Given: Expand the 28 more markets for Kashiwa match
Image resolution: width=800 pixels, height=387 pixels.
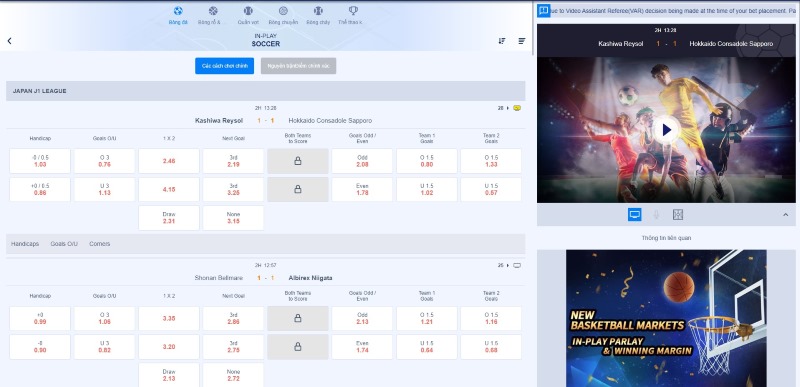Looking at the screenshot, I should (503, 108).
